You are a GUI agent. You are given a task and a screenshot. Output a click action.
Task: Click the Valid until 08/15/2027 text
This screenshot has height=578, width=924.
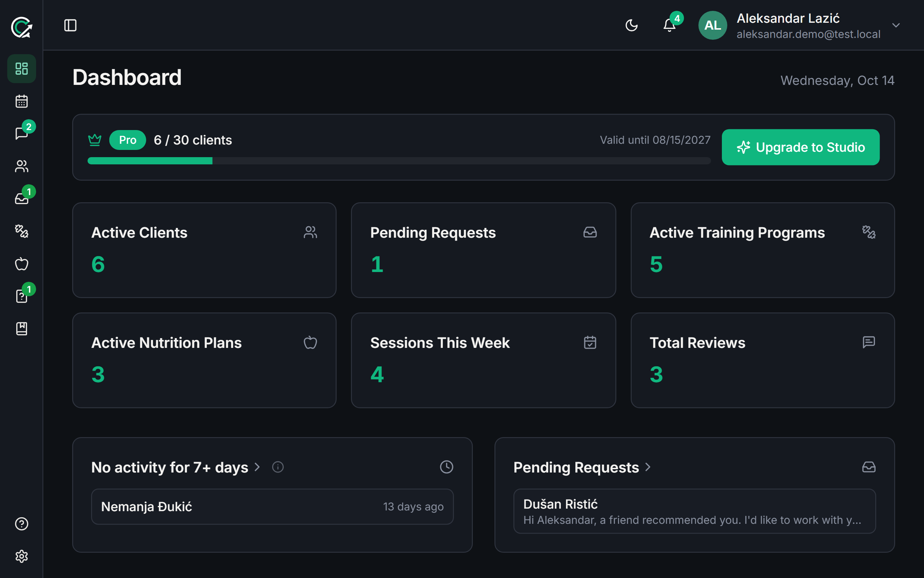click(x=655, y=140)
